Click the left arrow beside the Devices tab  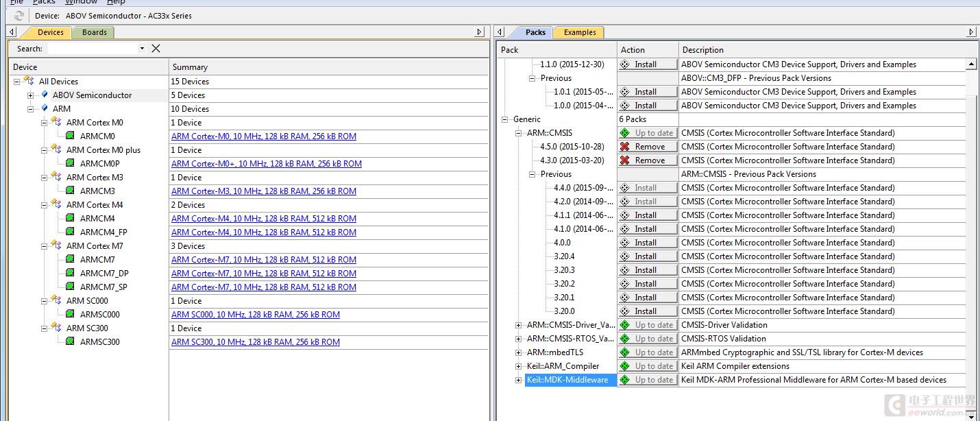11,32
